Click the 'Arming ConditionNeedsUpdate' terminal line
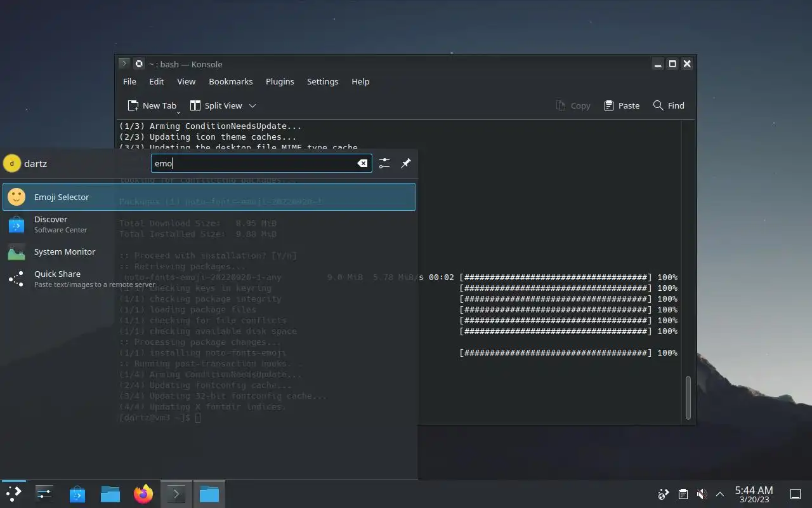Viewport: 812px width, 508px height. tap(211, 126)
